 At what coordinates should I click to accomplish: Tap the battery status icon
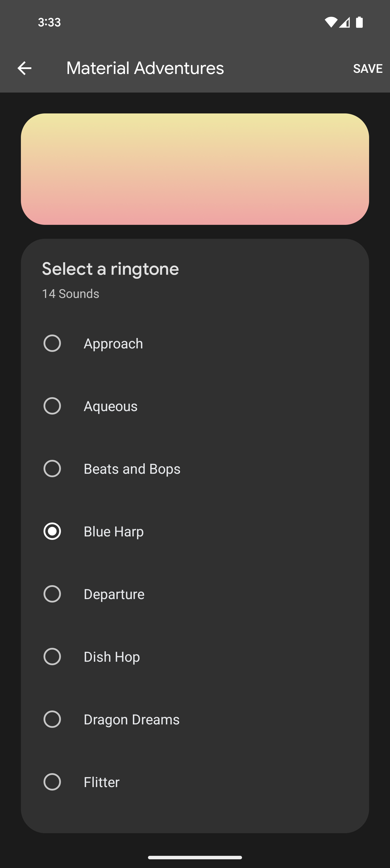coord(359,22)
